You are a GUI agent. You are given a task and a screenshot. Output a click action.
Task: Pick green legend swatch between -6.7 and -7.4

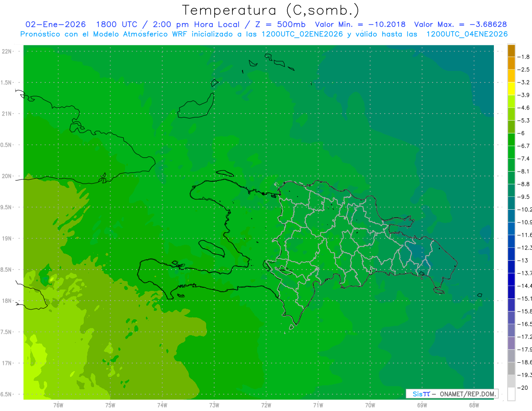point(511,152)
